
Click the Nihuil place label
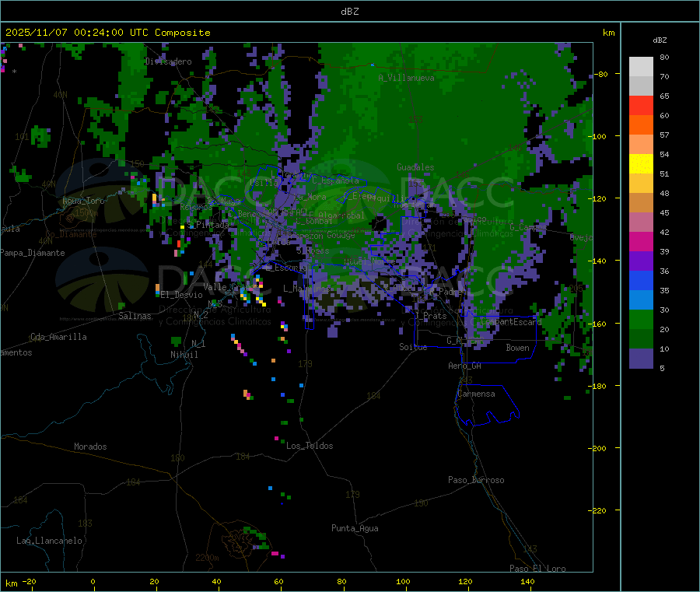point(184,355)
